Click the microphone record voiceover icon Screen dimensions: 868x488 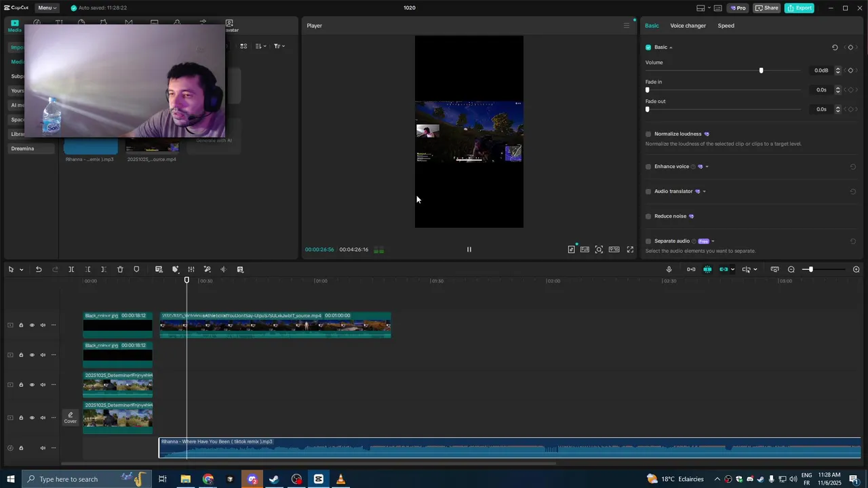point(669,269)
